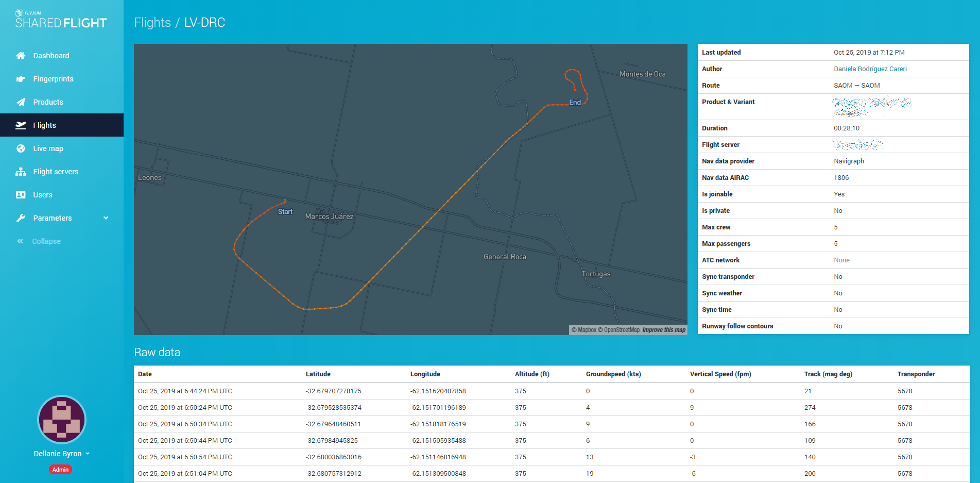
Task: Open the Users page
Action: (62, 195)
